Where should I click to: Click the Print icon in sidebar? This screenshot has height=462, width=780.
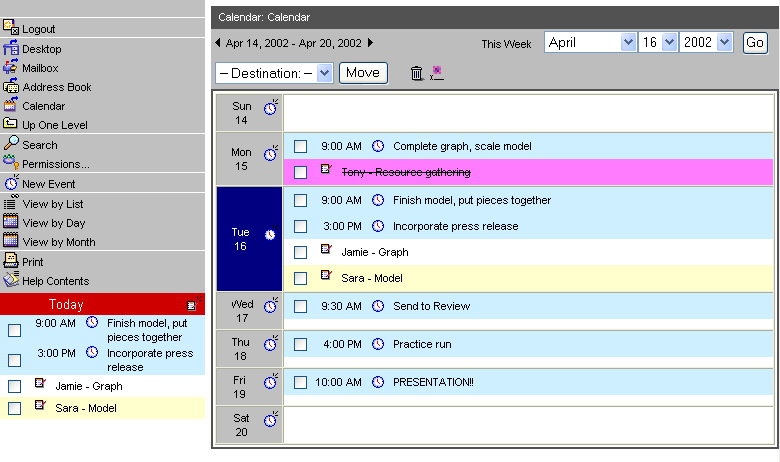11,261
